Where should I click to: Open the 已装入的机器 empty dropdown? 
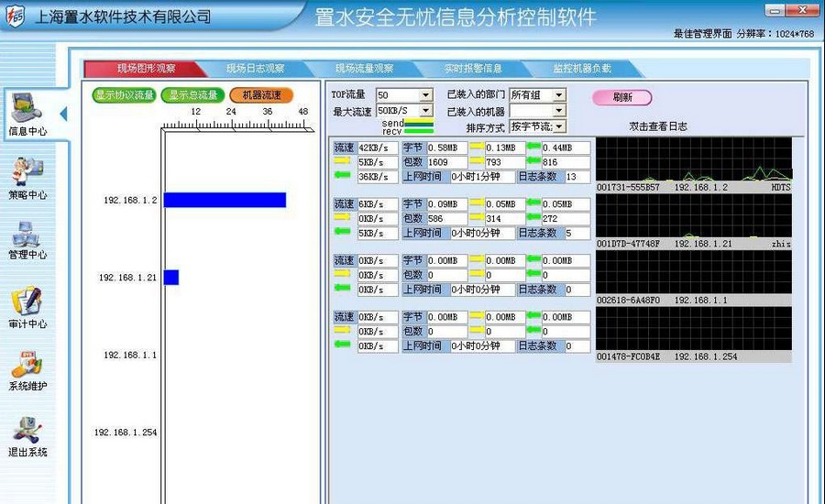tap(538, 111)
